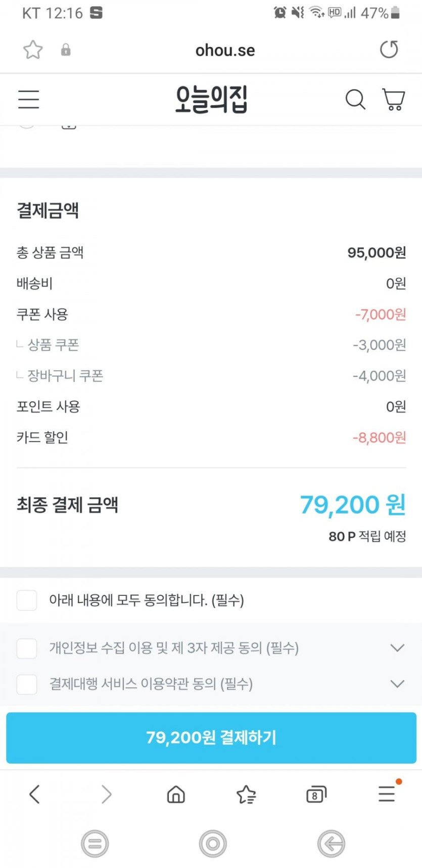Tap the search magnifier icon
This screenshot has width=422, height=868.
click(355, 99)
